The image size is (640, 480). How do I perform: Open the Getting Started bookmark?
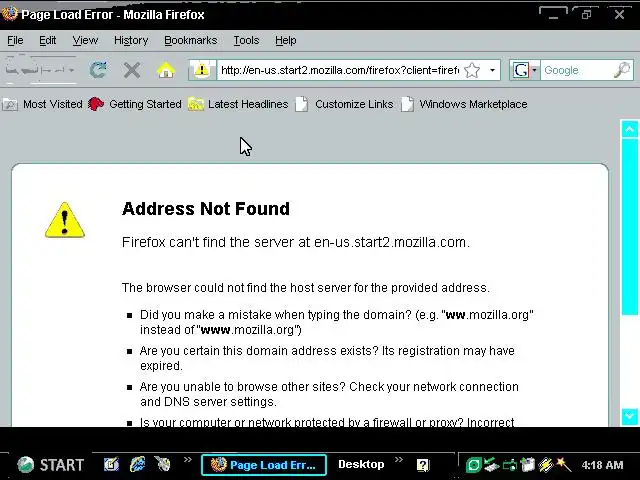coord(135,104)
